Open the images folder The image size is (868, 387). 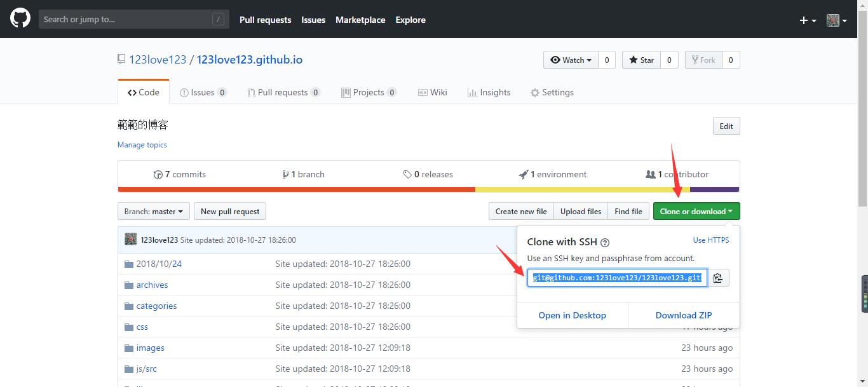[x=150, y=348]
